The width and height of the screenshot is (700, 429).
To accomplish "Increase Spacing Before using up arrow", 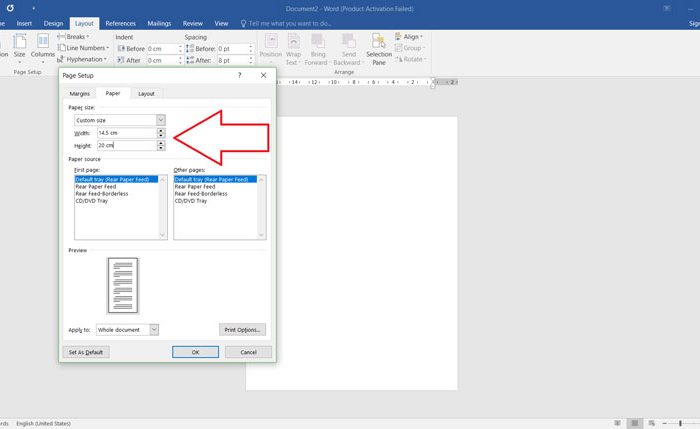I will 251,46.
